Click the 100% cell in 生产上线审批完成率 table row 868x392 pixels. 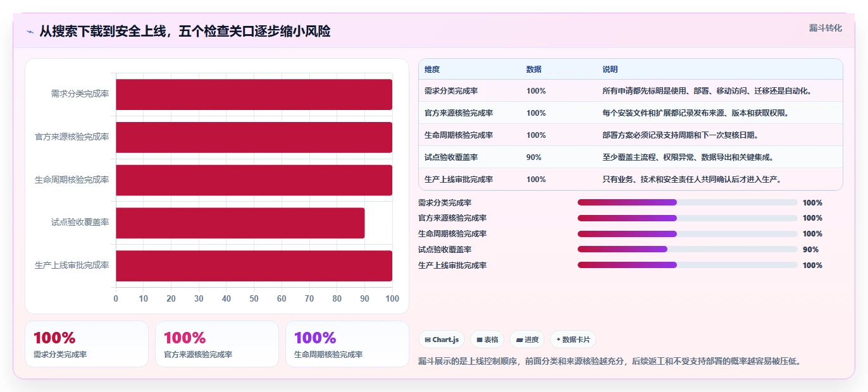536,180
